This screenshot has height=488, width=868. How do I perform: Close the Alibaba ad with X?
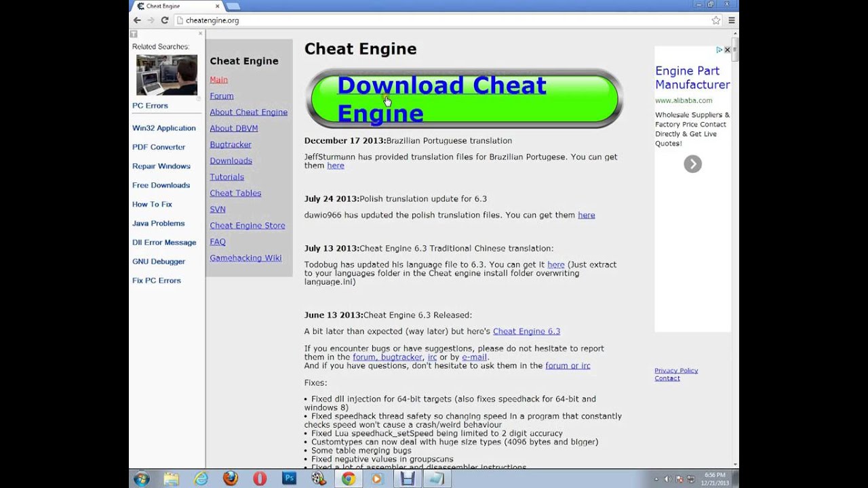(x=727, y=50)
